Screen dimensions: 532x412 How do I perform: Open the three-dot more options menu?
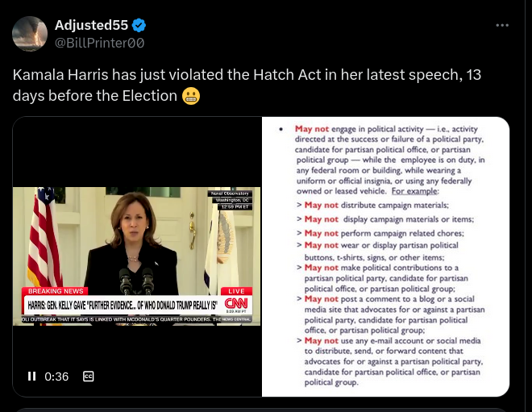pos(502,26)
